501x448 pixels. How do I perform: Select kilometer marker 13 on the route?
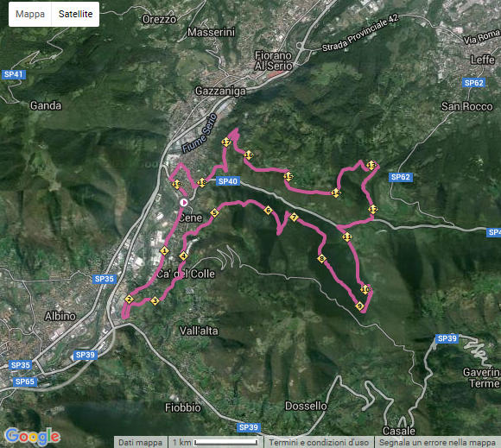371,166
